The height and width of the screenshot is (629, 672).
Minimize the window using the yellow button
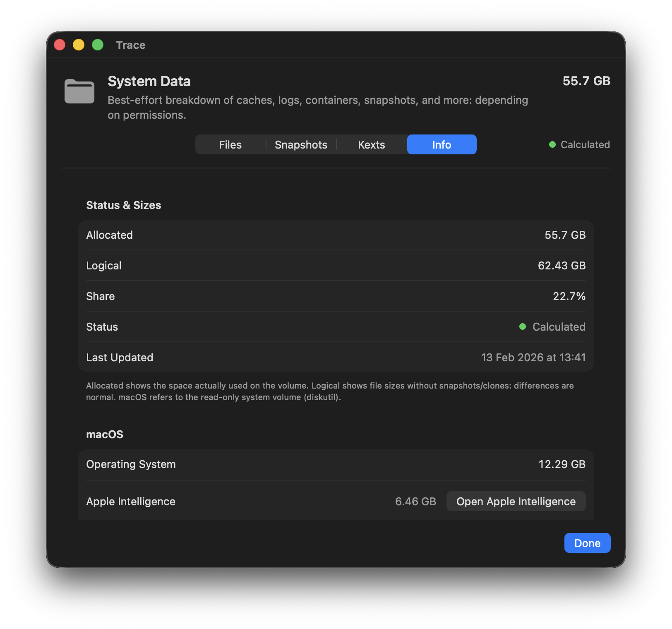tap(79, 45)
